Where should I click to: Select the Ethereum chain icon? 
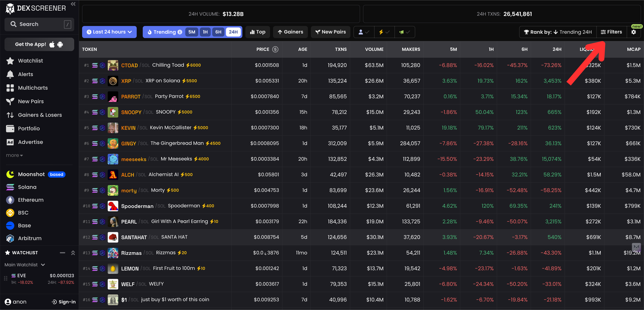[x=10, y=200]
